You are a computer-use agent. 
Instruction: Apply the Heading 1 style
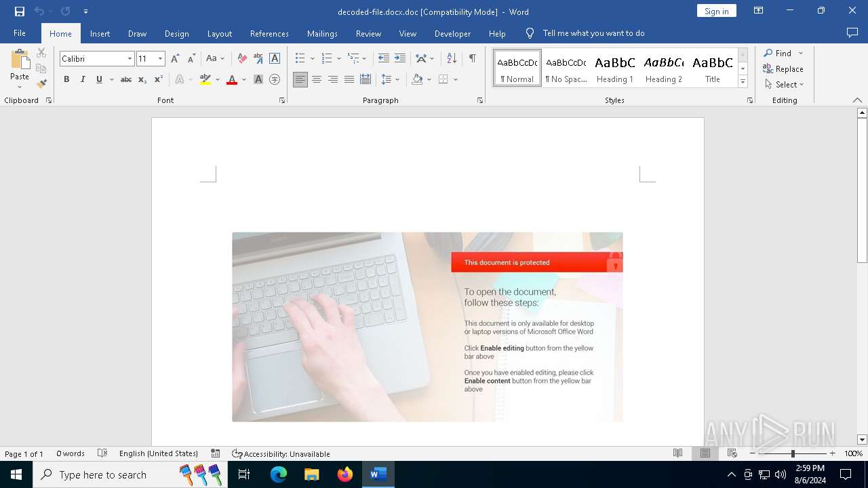coord(614,68)
